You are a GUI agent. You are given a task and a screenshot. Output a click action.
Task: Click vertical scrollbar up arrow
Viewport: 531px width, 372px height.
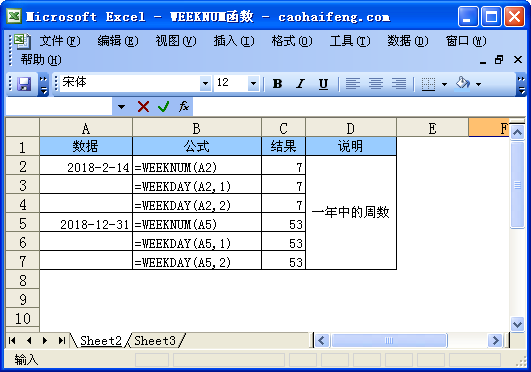click(517, 132)
